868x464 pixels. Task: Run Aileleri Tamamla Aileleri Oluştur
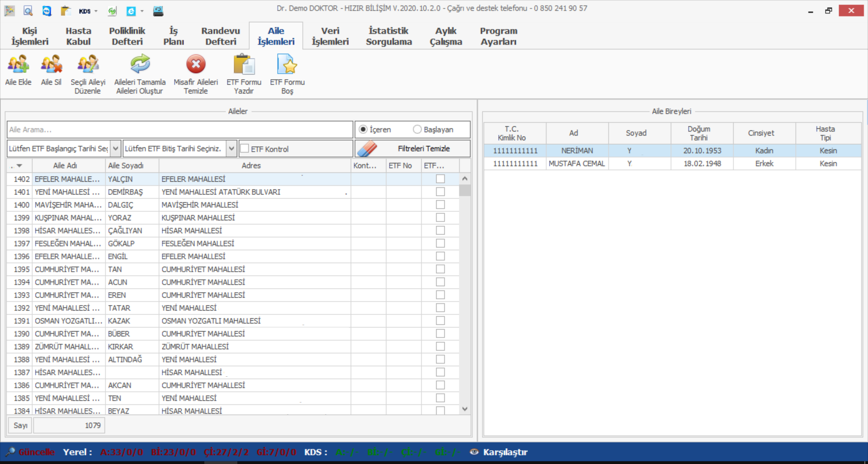tap(140, 65)
